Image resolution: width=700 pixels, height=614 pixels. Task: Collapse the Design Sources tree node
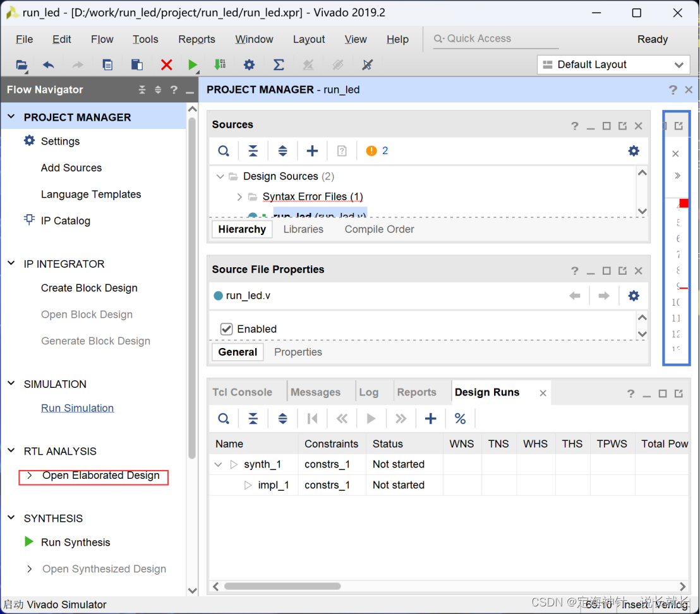[220, 176]
